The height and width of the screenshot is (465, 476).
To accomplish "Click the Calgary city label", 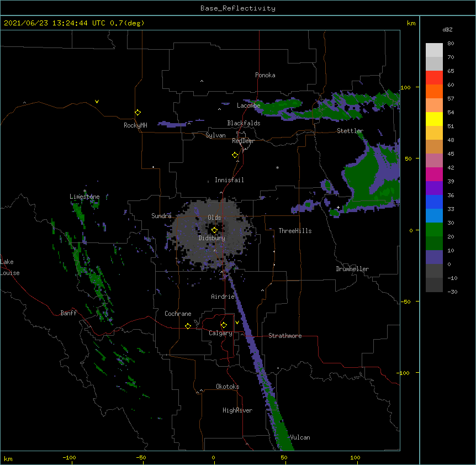I will 220,333.
